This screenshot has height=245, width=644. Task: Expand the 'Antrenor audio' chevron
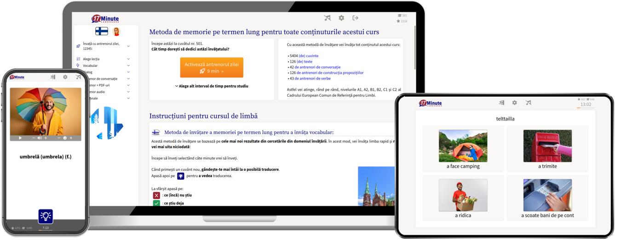[x=128, y=92]
